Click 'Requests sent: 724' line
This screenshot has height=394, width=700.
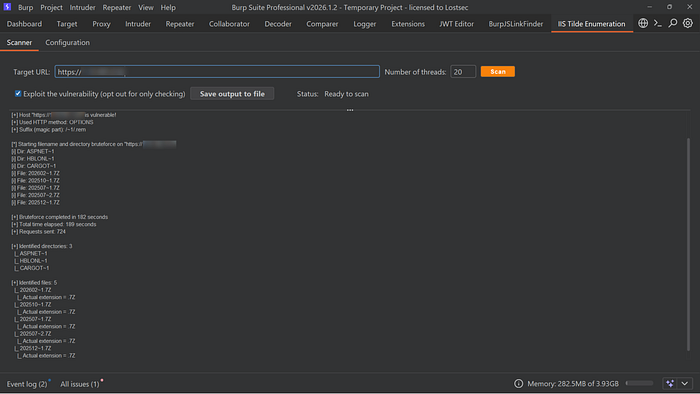coord(38,232)
